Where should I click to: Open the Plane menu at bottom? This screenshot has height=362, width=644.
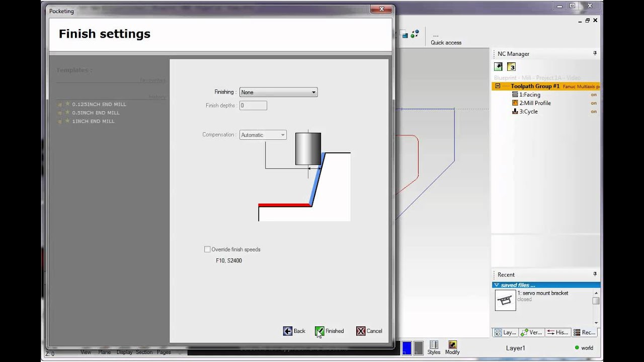105,352
